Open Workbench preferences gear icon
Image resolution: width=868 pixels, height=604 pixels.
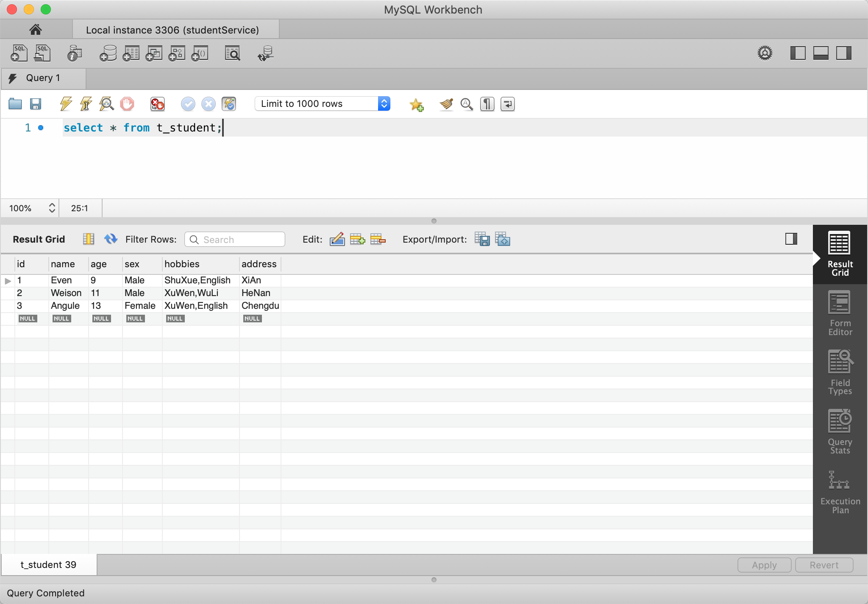tap(765, 53)
